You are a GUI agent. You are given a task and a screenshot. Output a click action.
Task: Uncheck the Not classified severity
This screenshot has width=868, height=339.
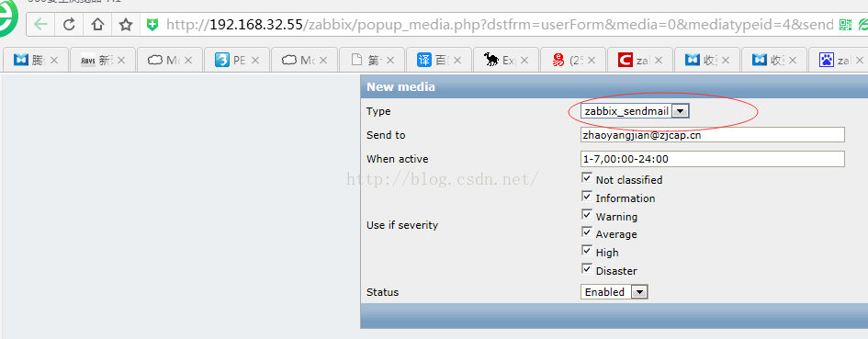coord(587,178)
